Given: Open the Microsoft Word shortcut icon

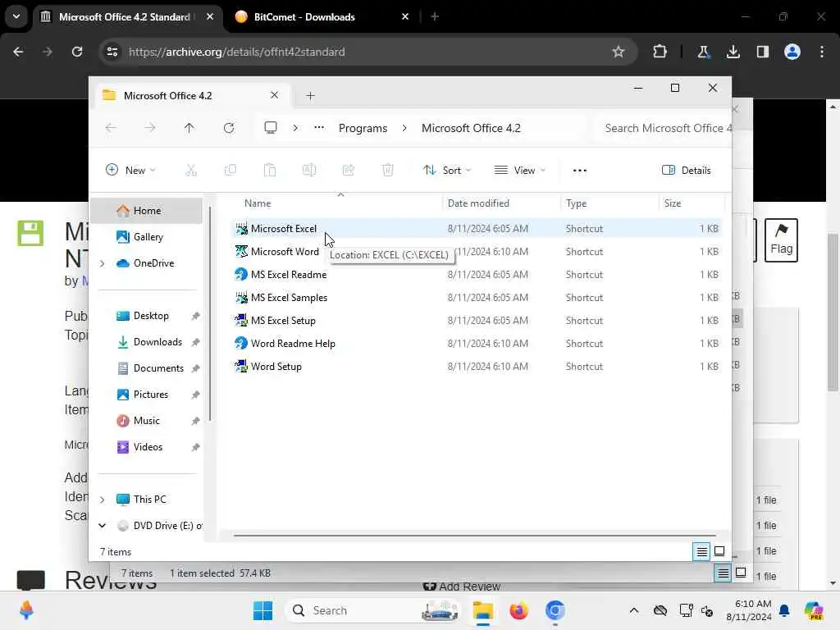Looking at the screenshot, I should [242, 251].
